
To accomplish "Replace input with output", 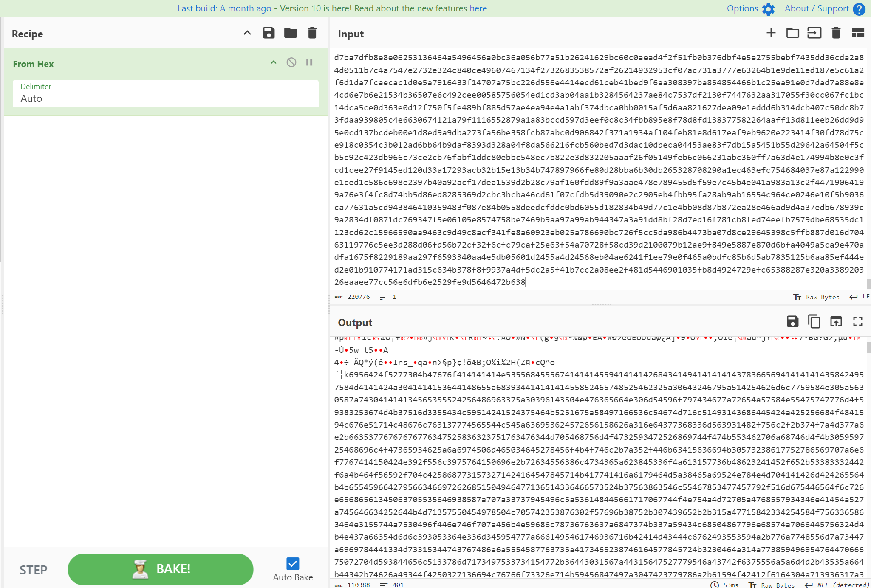I will coord(836,322).
